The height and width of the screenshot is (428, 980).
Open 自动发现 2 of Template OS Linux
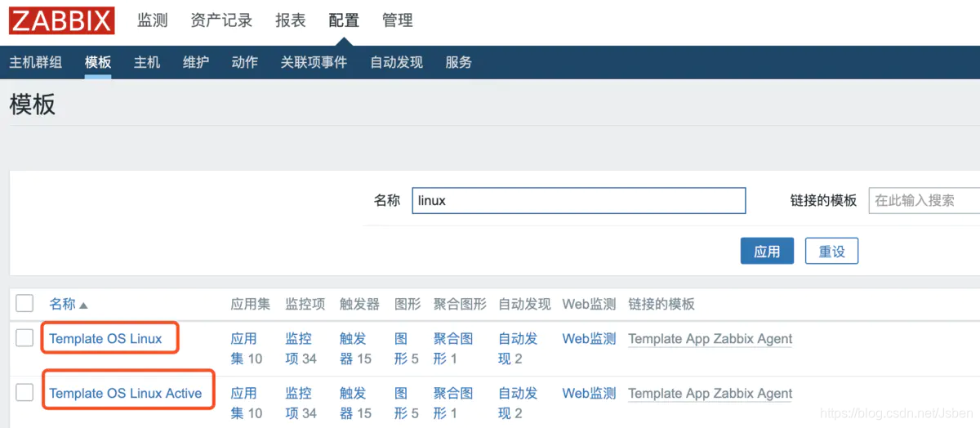(518, 348)
